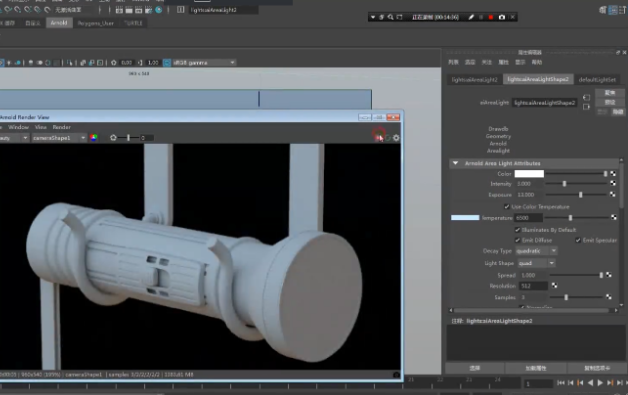The width and height of the screenshot is (628, 395).
Task: Click the white Color swatch
Action: [x=529, y=173]
